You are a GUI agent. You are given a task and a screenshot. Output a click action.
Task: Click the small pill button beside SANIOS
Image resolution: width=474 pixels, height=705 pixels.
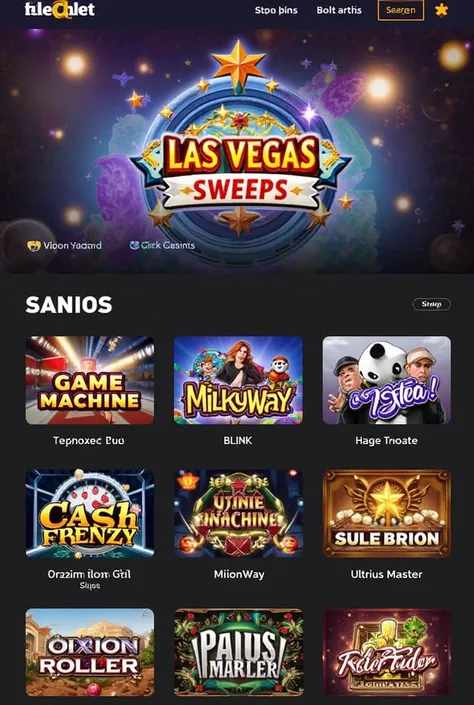[431, 304]
